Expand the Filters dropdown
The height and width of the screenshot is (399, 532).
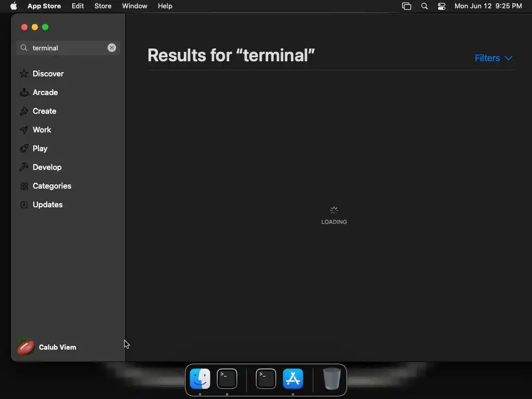pos(494,58)
